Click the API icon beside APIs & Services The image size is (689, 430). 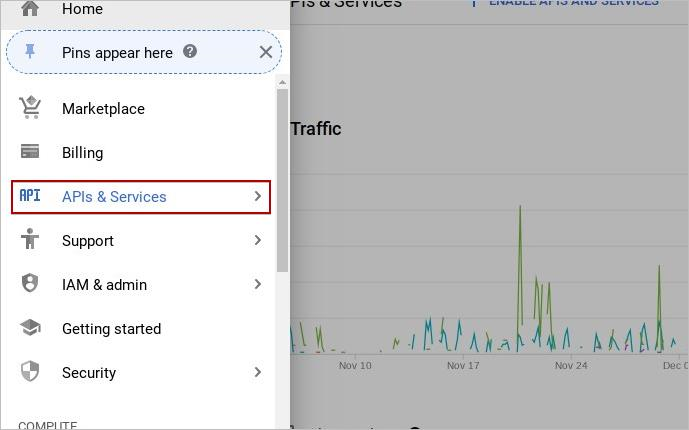pyautogui.click(x=30, y=196)
